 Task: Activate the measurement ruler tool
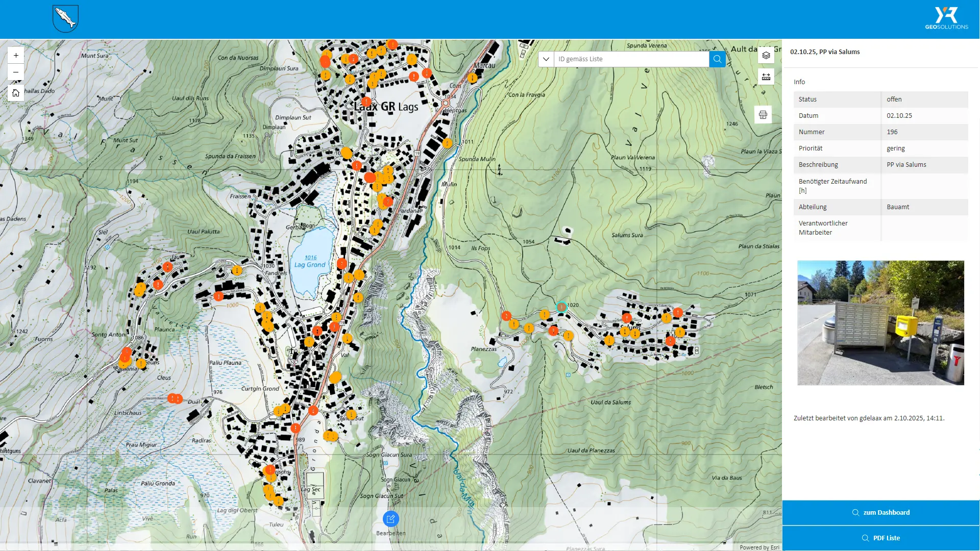pos(766,77)
